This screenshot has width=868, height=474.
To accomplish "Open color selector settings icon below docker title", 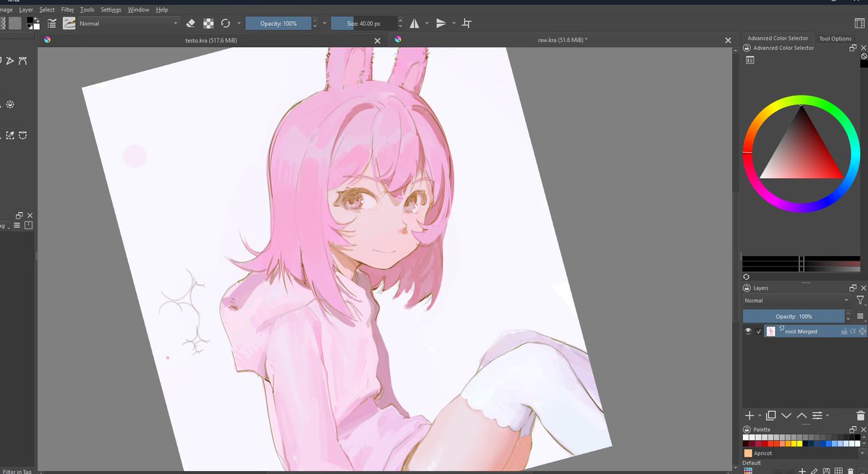I will 750,60.
